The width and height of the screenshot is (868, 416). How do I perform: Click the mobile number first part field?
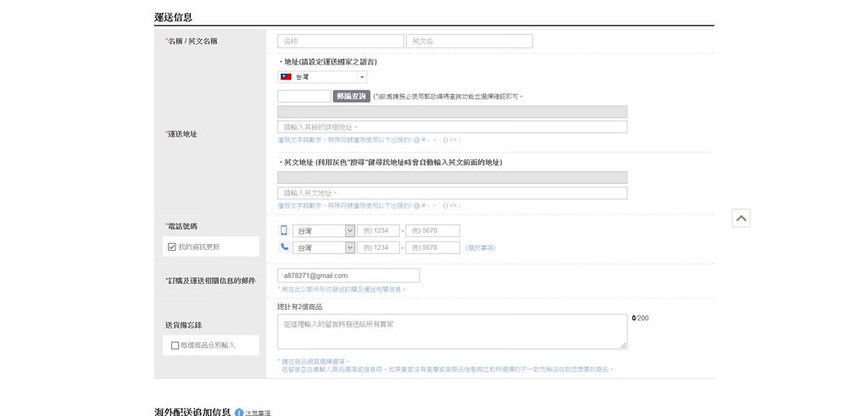point(379,230)
